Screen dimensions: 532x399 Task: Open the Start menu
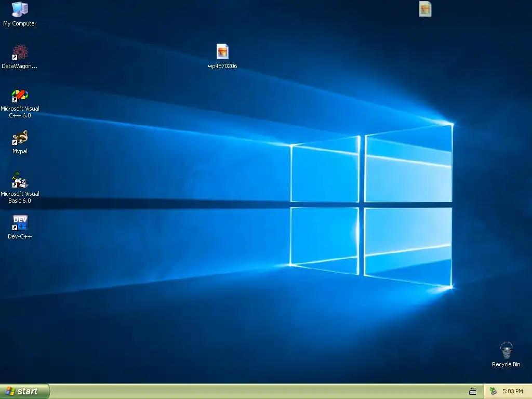(24, 391)
